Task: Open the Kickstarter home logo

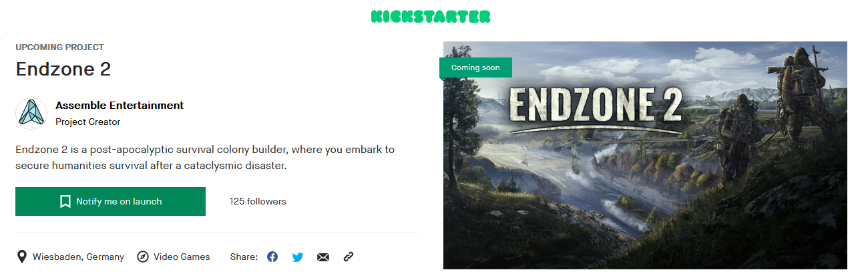Action: click(431, 16)
